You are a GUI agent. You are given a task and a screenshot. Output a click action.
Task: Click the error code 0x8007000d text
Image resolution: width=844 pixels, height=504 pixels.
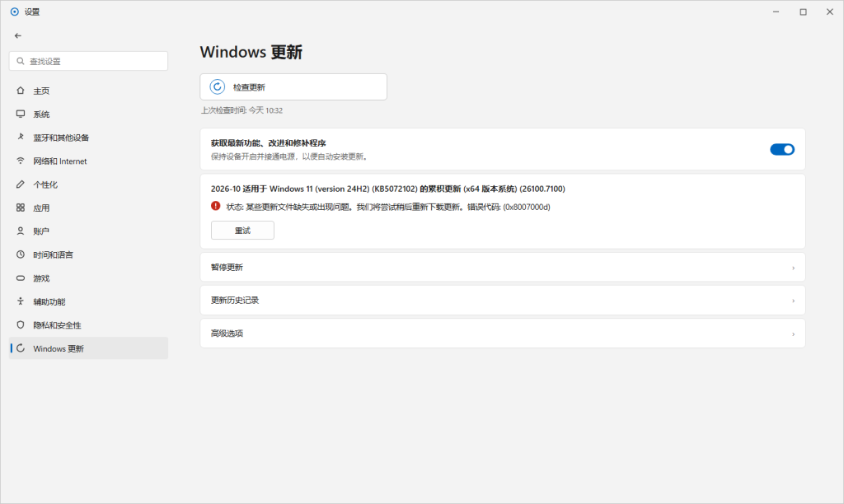(527, 207)
